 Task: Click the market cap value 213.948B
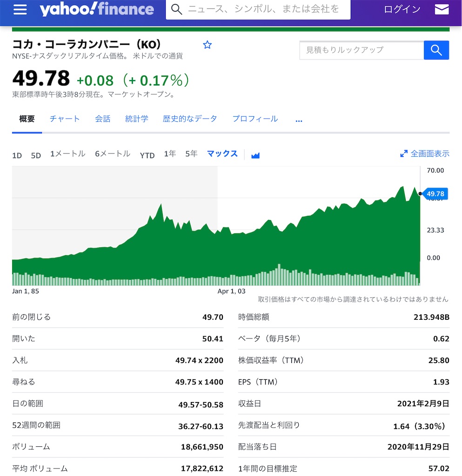(431, 317)
